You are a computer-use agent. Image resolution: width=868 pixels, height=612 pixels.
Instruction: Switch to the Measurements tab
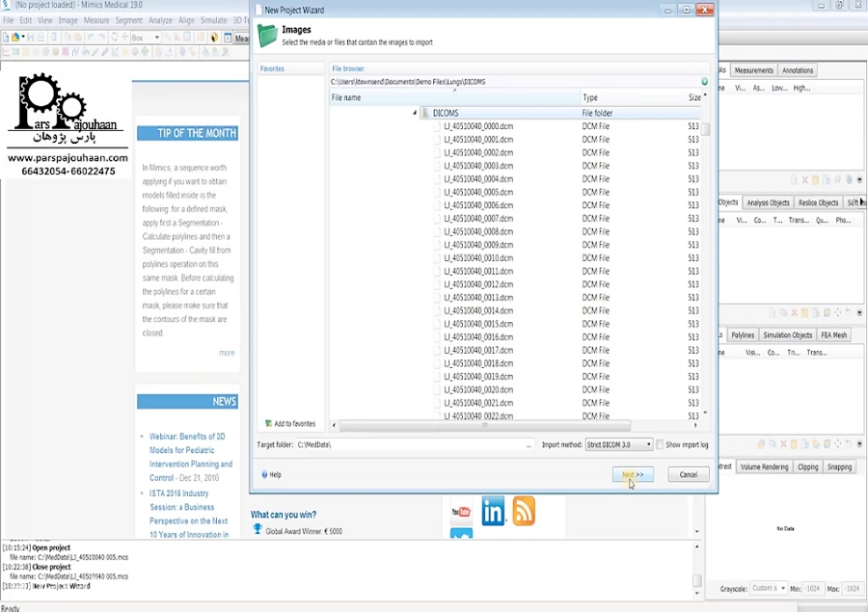click(x=754, y=69)
